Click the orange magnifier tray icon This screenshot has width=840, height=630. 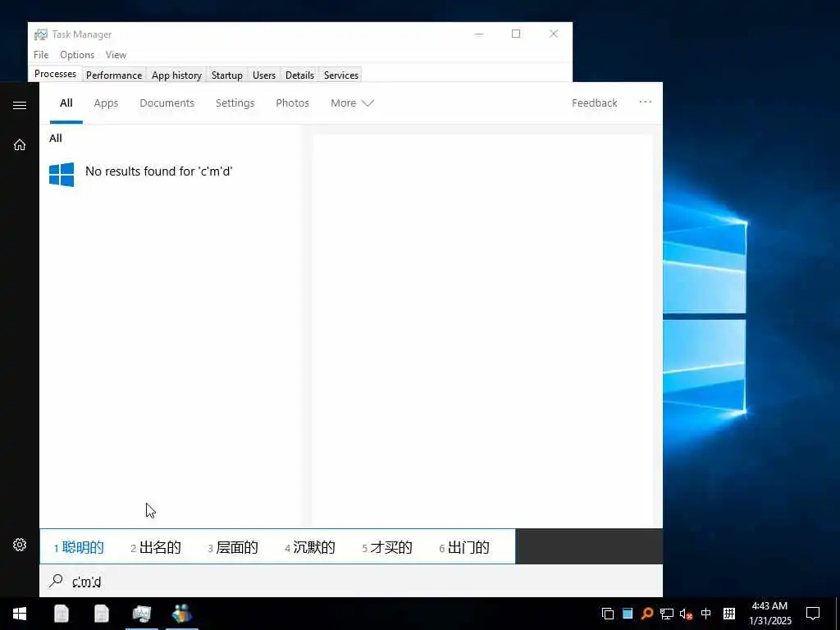[x=647, y=614]
